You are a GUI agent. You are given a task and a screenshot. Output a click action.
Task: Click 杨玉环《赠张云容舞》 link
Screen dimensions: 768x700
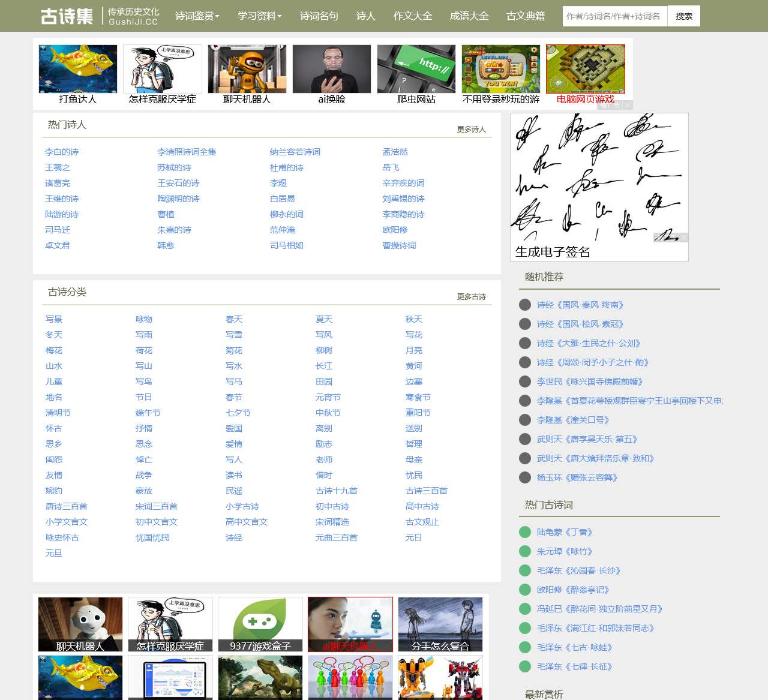(577, 477)
